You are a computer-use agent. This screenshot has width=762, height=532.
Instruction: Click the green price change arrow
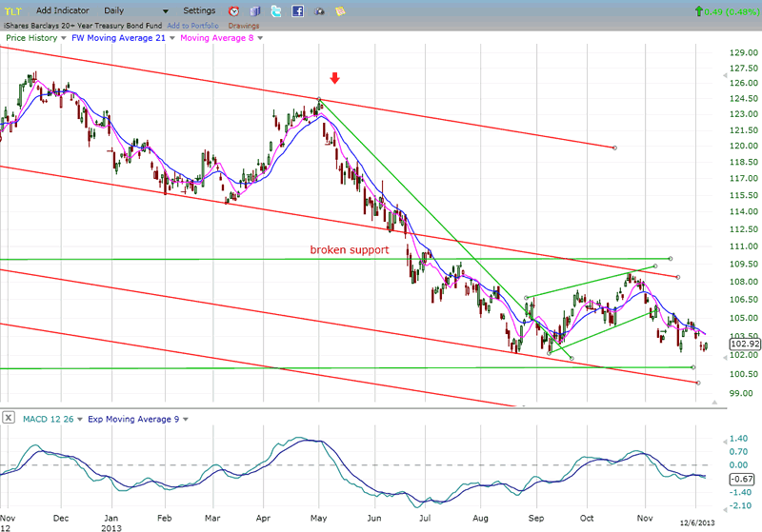coord(701,10)
